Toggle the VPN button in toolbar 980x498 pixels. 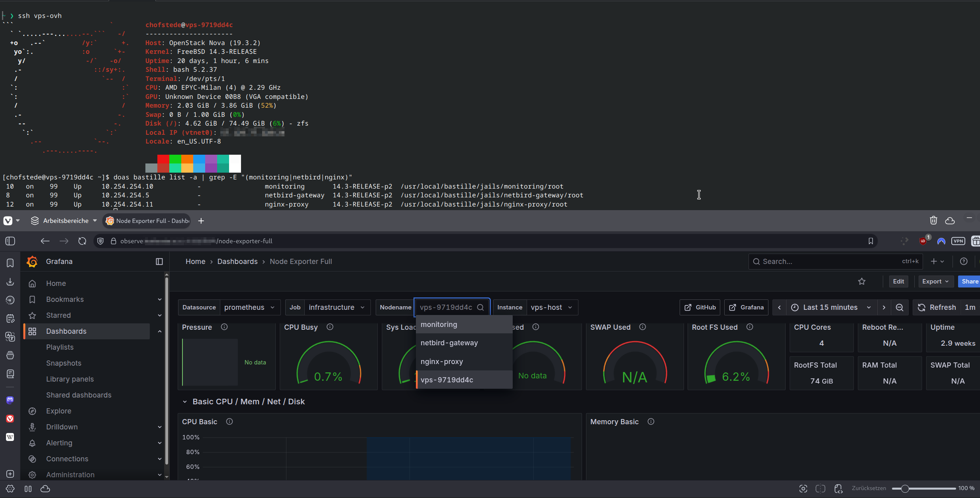[958, 241]
